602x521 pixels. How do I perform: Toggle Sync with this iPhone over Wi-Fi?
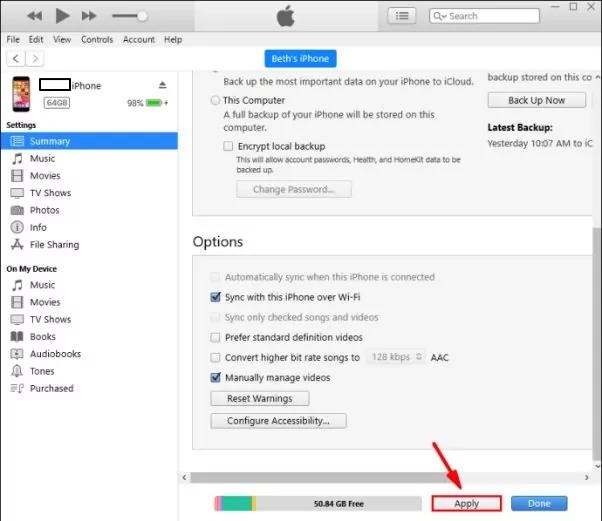click(216, 297)
